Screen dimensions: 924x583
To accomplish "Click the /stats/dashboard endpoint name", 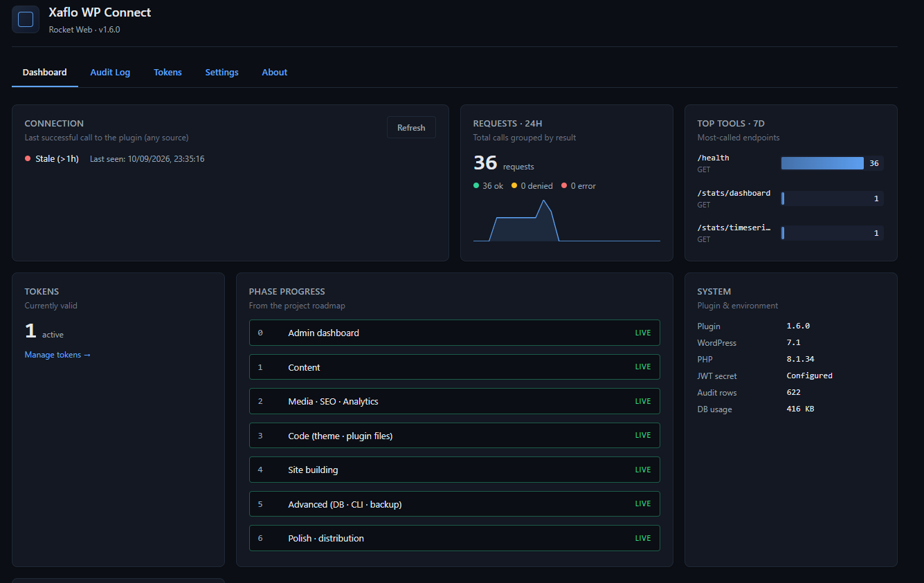I will [x=734, y=193].
